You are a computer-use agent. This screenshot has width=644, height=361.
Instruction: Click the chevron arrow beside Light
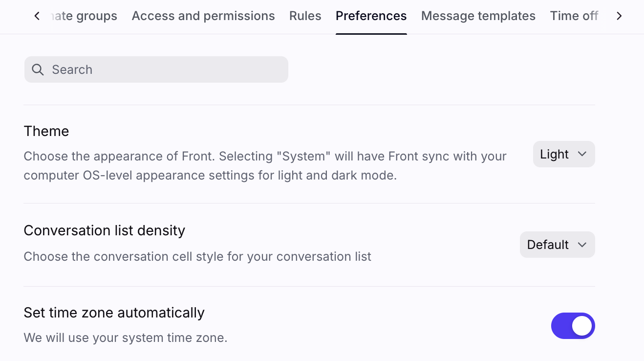click(582, 154)
